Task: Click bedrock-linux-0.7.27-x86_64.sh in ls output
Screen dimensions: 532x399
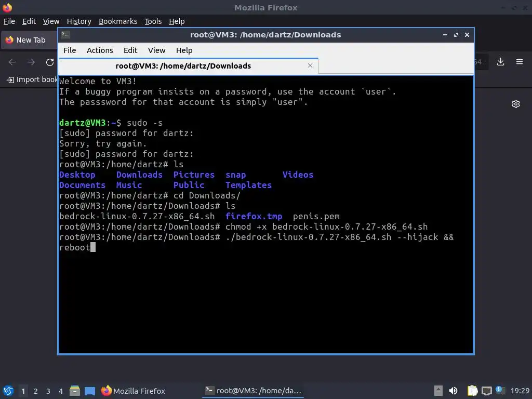Action: [137, 217]
